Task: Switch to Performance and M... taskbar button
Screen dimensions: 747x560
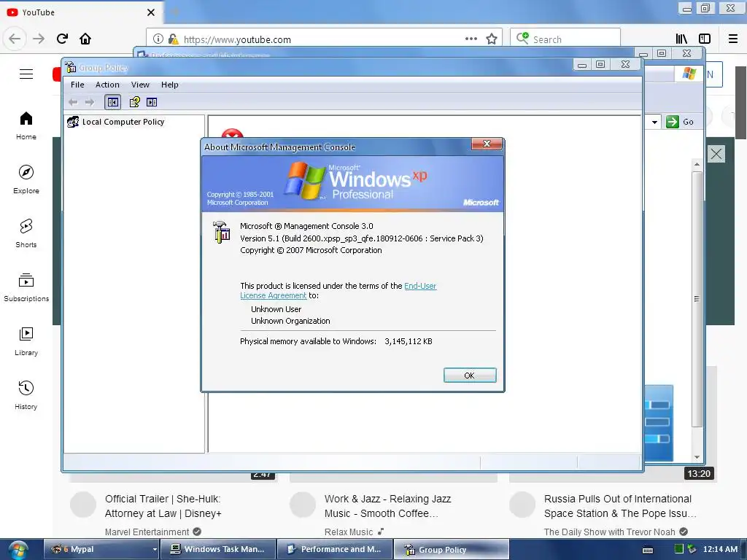Action: click(x=335, y=549)
